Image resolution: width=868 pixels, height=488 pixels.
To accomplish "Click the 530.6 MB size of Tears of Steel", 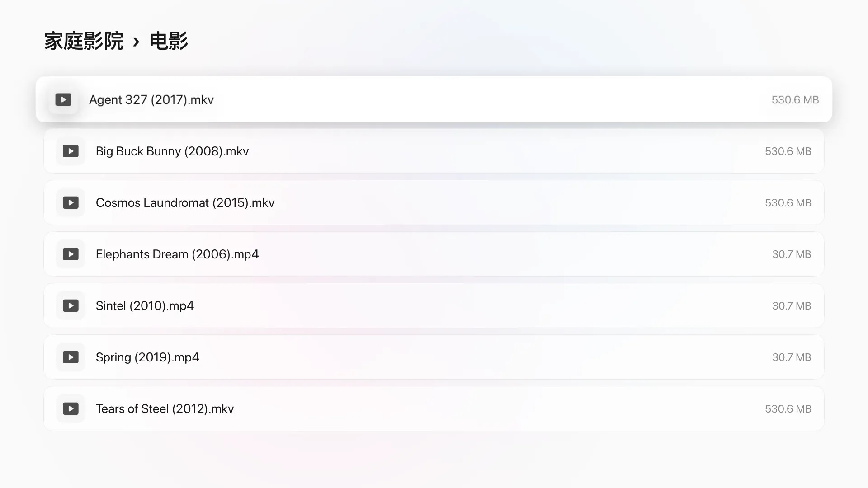I will [788, 409].
